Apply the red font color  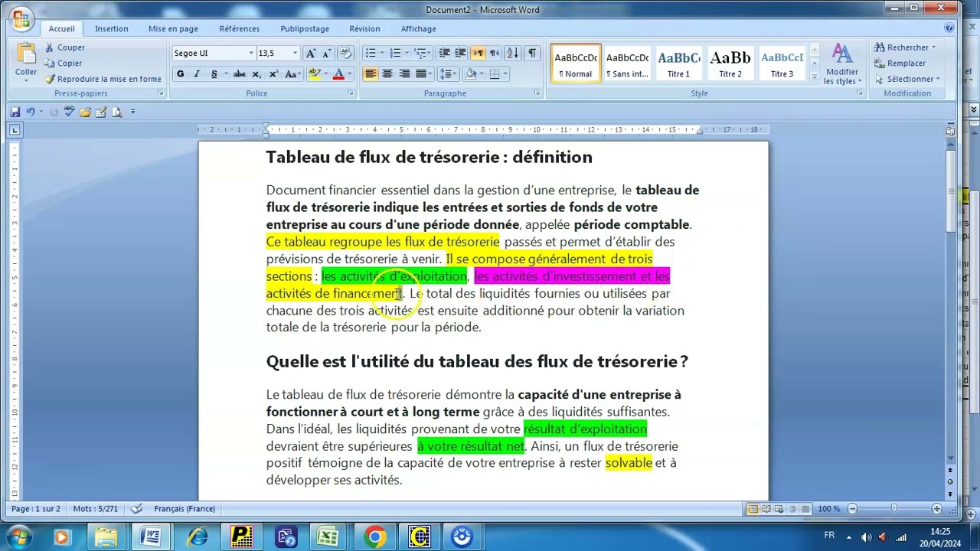tap(338, 74)
